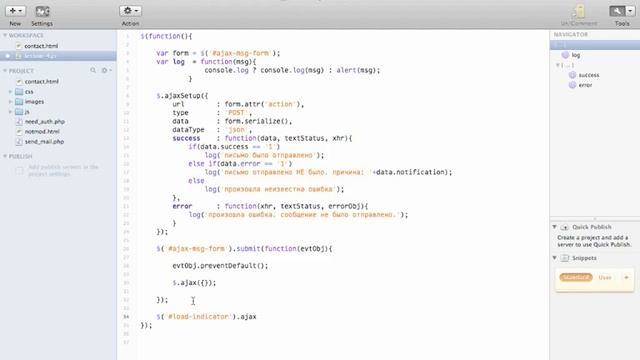
Task: Open contact.html in the Project list
Action: (x=42, y=82)
